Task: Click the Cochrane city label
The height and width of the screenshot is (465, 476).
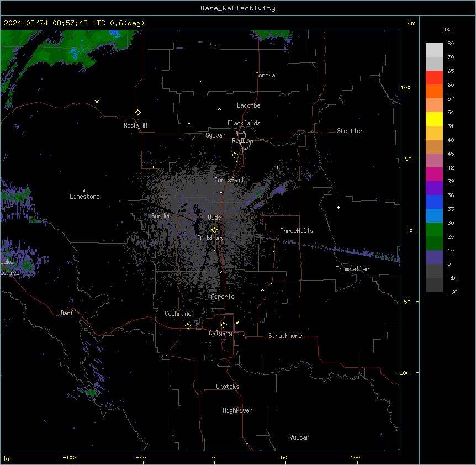Action: 178,314
